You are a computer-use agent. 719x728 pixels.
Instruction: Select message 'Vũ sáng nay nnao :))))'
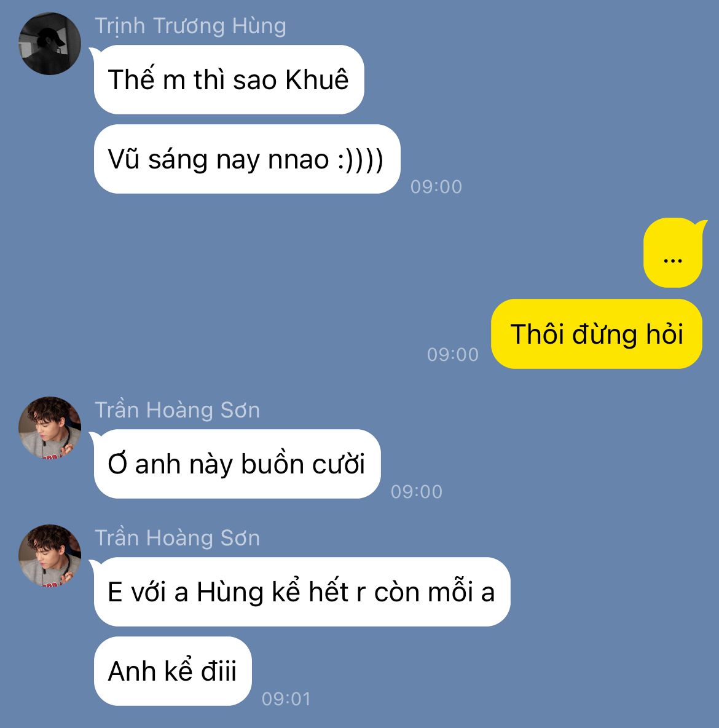[x=247, y=159]
